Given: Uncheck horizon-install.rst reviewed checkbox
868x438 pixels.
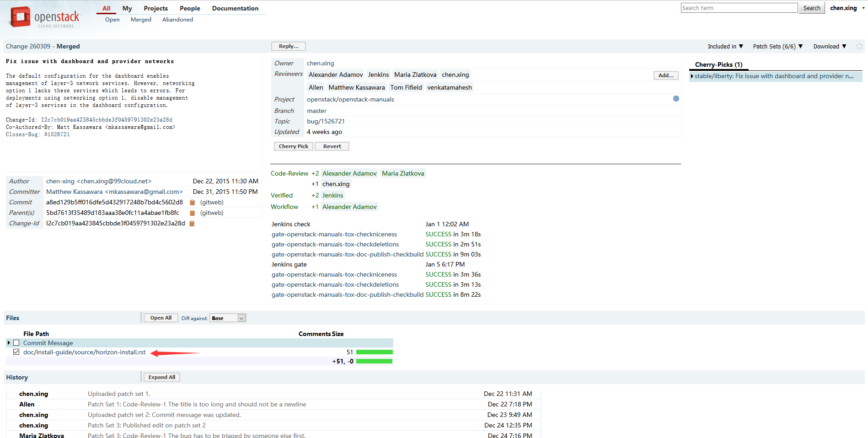Looking at the screenshot, I should point(16,352).
